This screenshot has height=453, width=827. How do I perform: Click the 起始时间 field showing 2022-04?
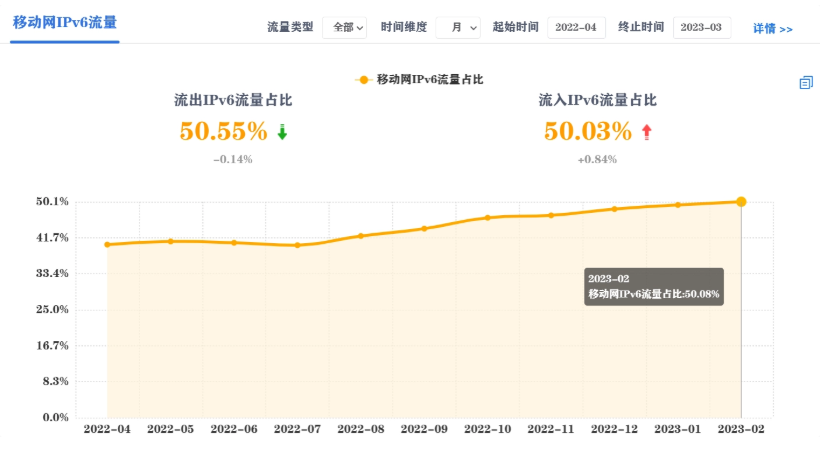click(577, 28)
